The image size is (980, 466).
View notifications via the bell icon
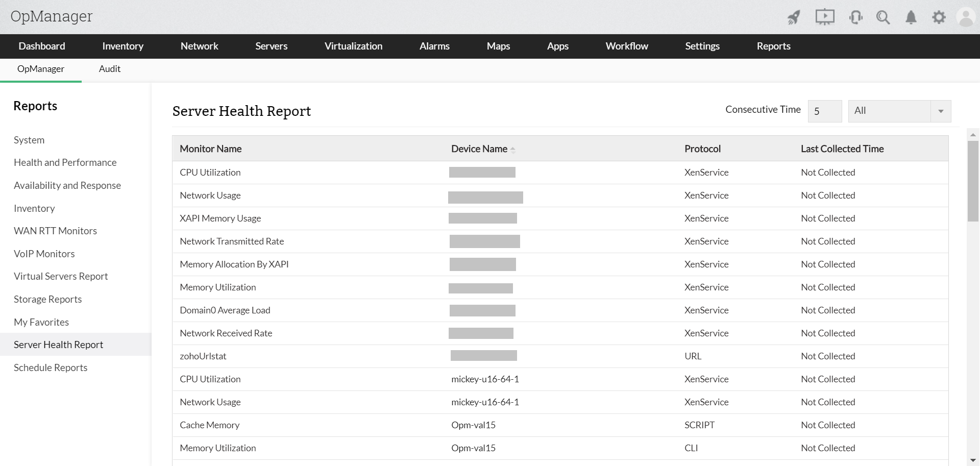(911, 17)
